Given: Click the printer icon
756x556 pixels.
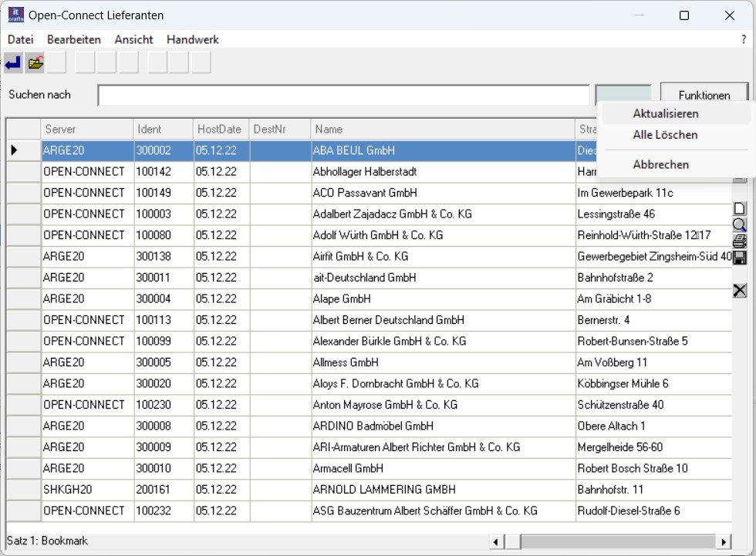Looking at the screenshot, I should (x=739, y=241).
